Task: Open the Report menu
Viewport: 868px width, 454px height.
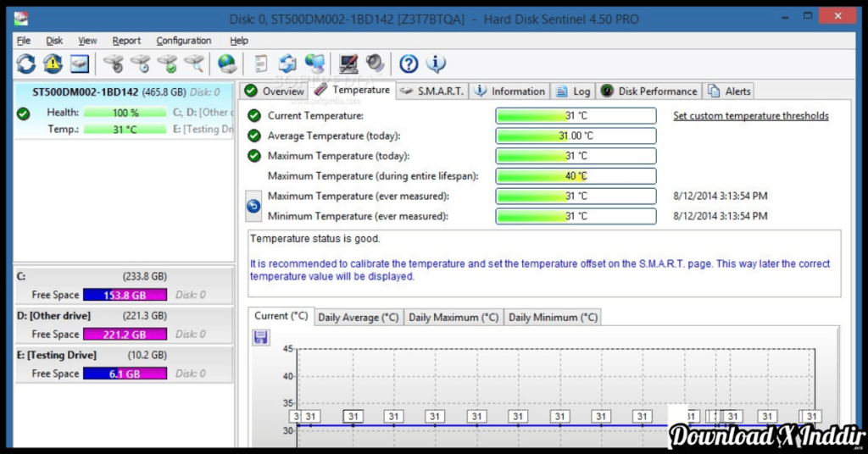Action: pos(126,41)
